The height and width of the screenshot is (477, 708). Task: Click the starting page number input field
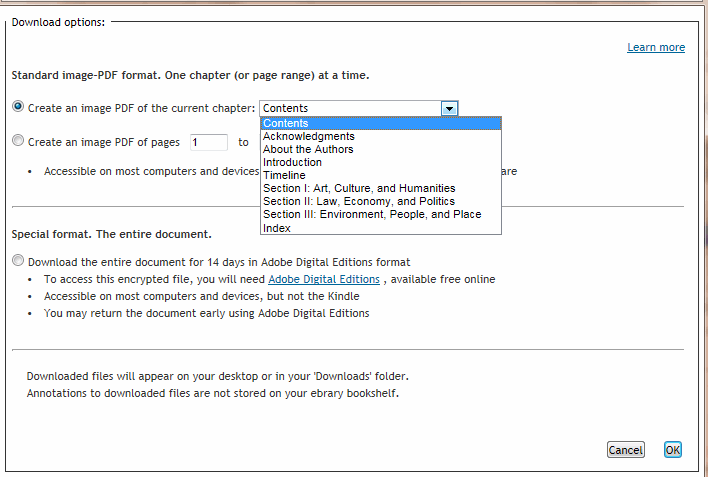tap(208, 142)
